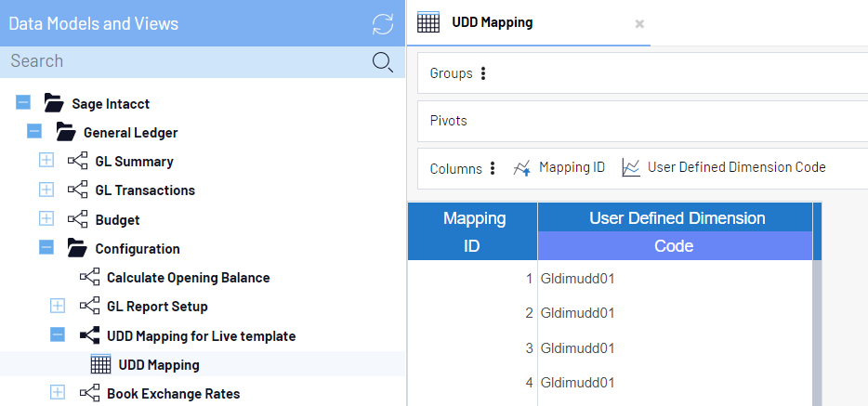Click the Mapping ID column chip icon
The image size is (868, 406).
pos(522,167)
